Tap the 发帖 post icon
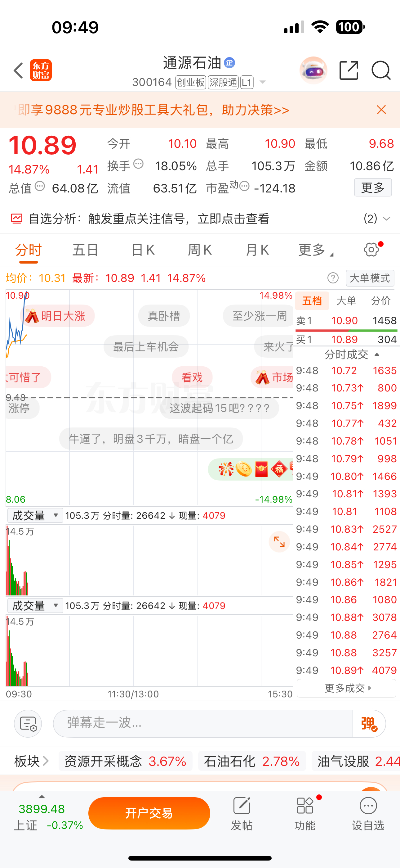The width and height of the screenshot is (400, 868). [242, 813]
